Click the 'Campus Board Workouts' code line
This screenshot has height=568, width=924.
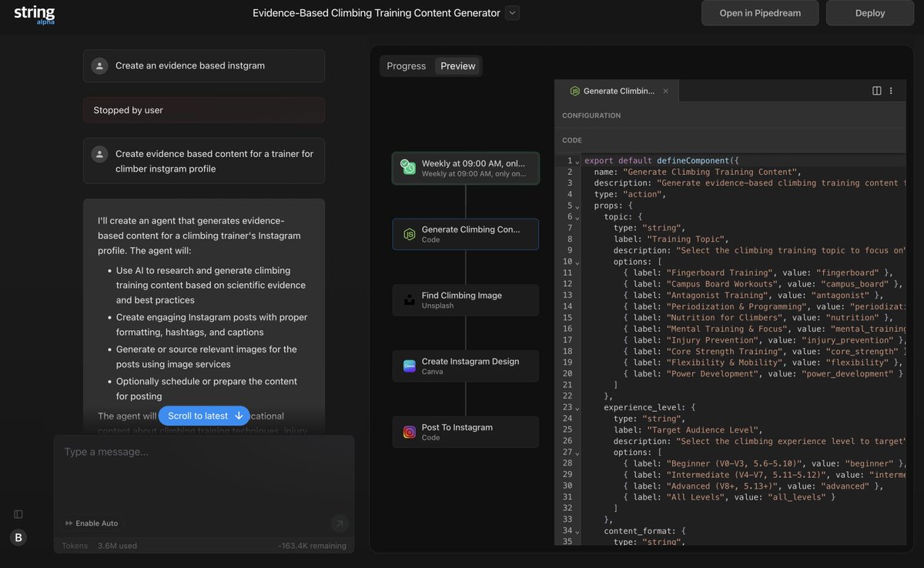point(762,284)
